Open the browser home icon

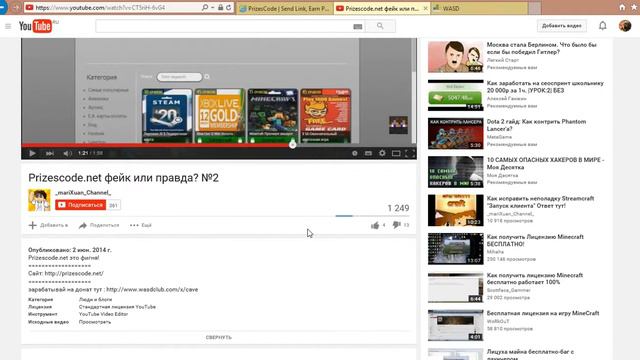point(622,7)
